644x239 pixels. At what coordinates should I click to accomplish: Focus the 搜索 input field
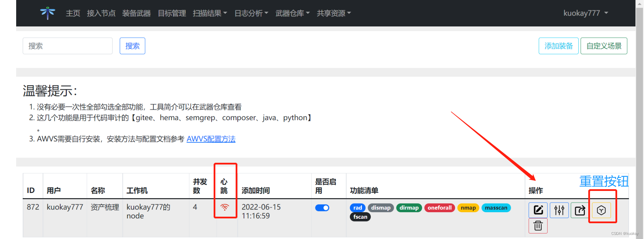click(67, 46)
